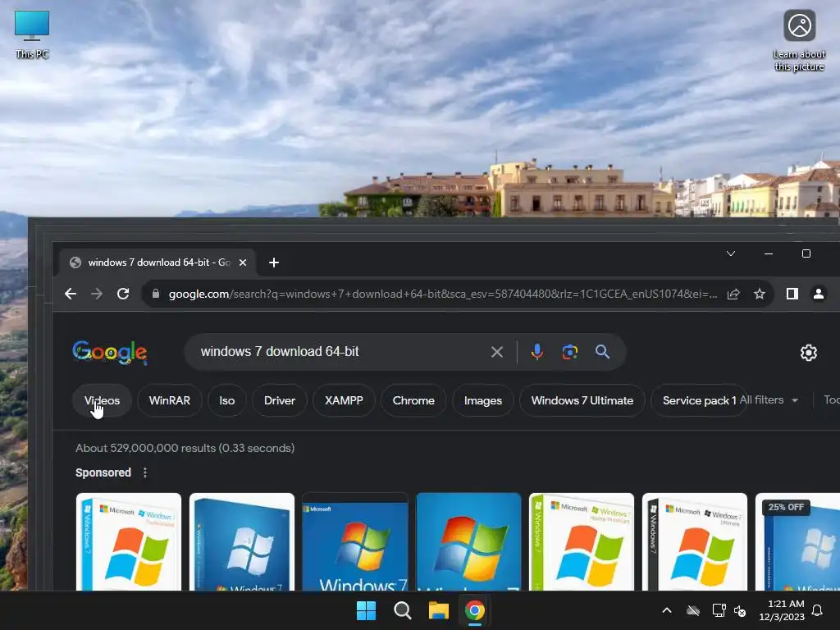
Task: Open green Windows 7 Home Premium product
Action: click(582, 541)
